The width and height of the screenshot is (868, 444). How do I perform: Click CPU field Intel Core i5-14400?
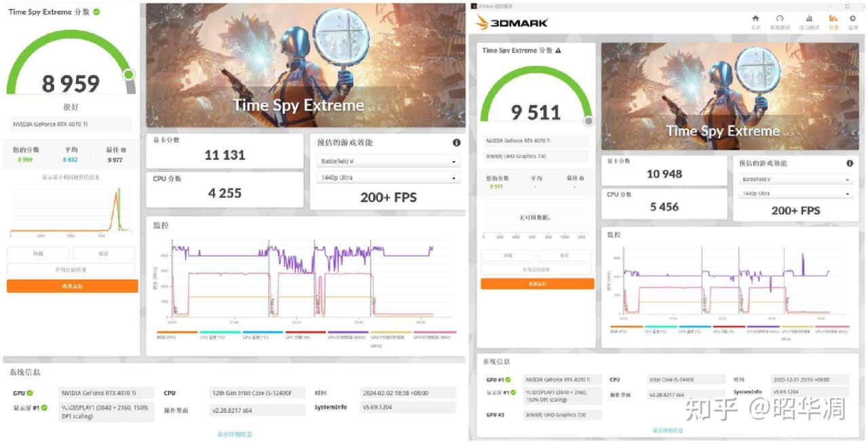(685, 380)
